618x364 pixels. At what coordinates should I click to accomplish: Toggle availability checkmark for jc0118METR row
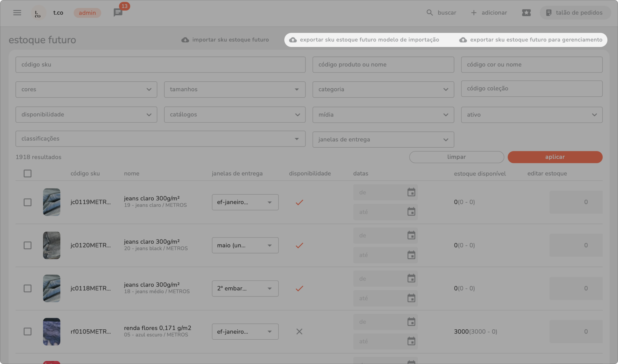pos(299,288)
